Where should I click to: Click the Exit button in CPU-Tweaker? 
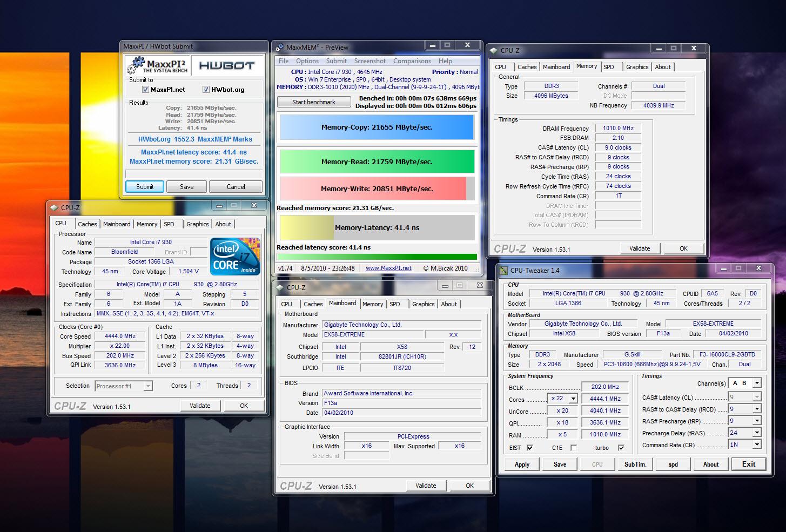pyautogui.click(x=749, y=464)
